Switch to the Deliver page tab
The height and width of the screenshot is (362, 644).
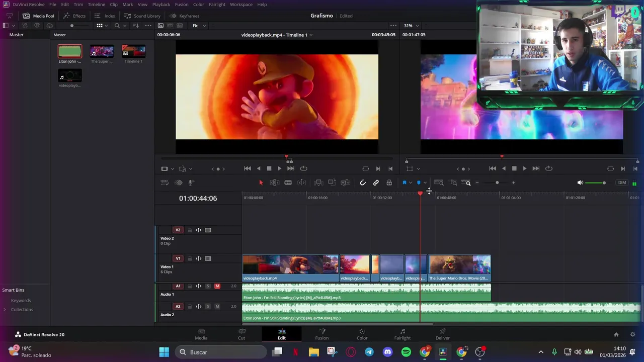443,334
